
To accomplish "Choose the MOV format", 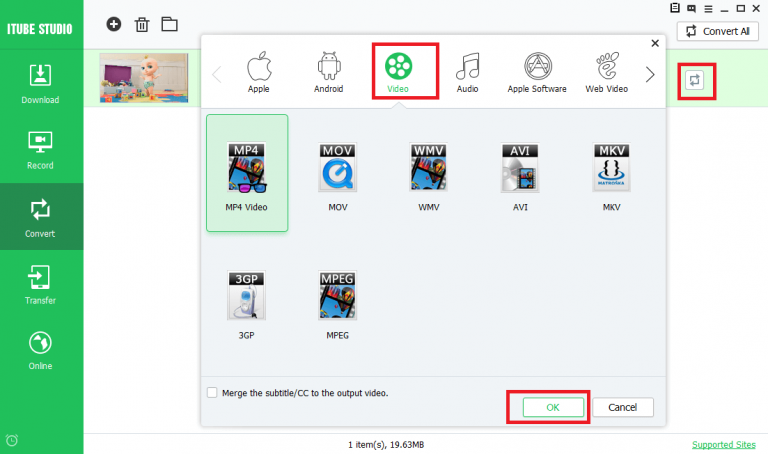I will click(338, 177).
